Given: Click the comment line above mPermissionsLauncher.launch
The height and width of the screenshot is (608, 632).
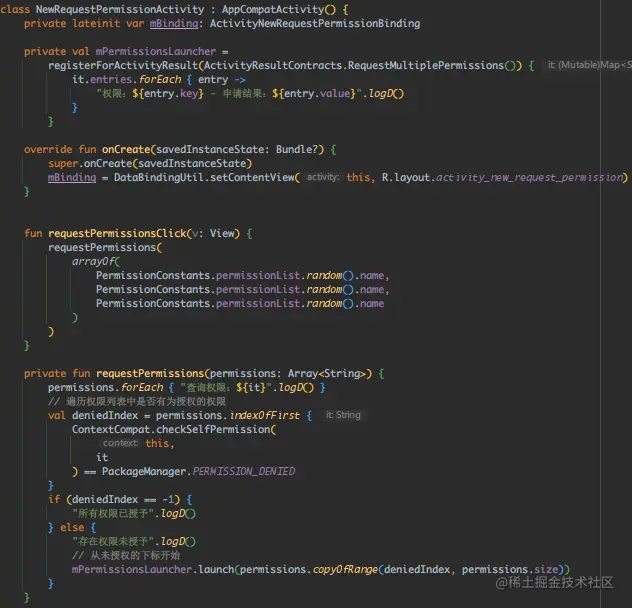Looking at the screenshot, I should pos(126,556).
